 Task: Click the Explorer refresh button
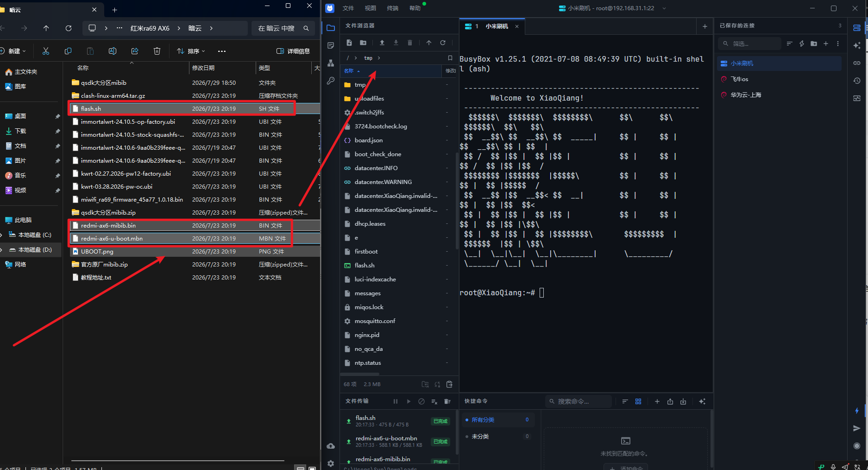pyautogui.click(x=69, y=28)
